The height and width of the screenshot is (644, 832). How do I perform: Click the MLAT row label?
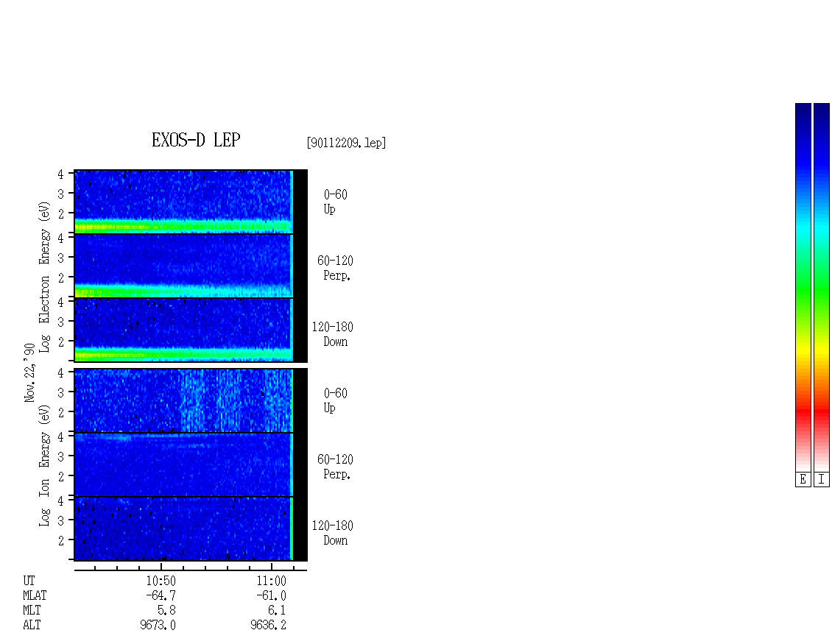[35, 595]
